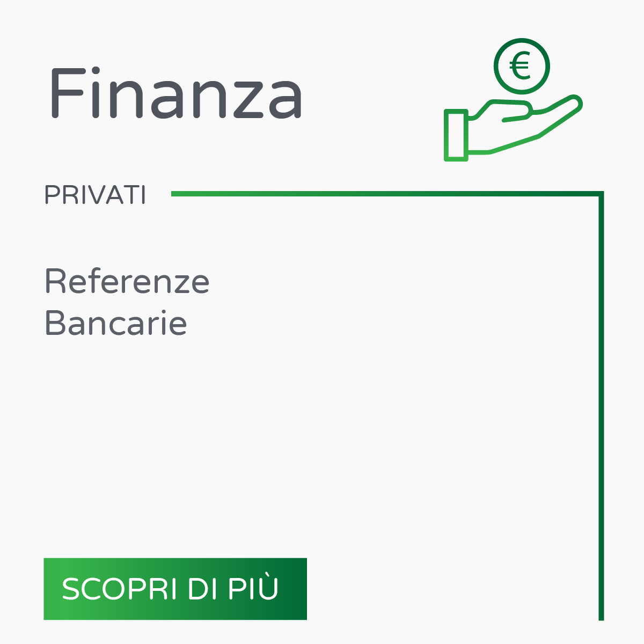Click the corner where green lines meet

[601, 194]
